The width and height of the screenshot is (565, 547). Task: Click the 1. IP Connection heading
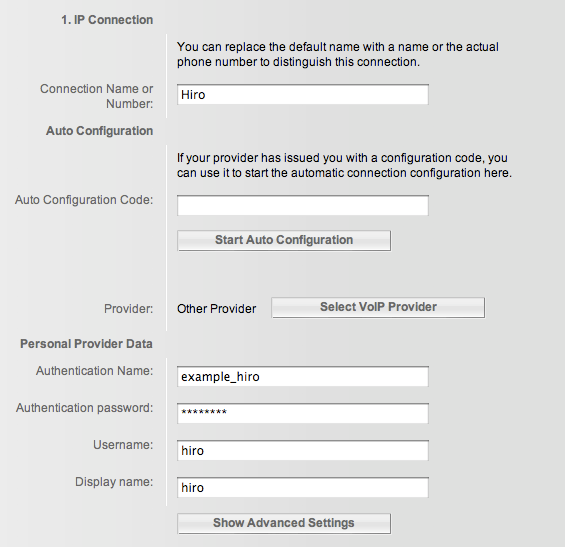coord(107,20)
